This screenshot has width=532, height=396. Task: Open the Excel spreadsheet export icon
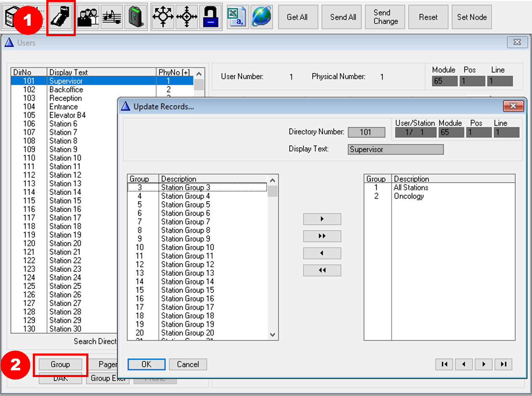click(237, 18)
